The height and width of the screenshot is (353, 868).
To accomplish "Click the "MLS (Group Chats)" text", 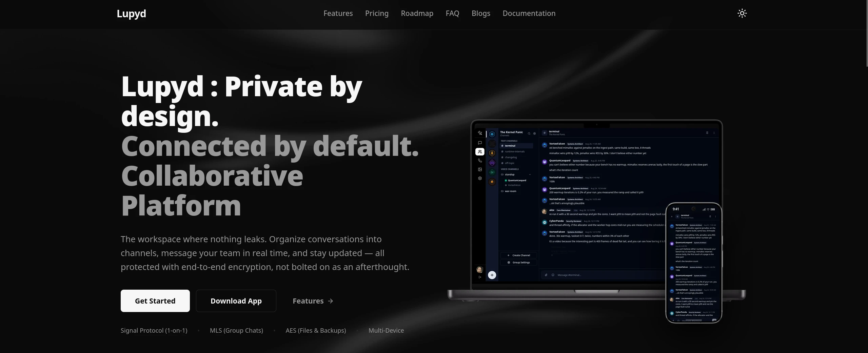I will [236, 330].
